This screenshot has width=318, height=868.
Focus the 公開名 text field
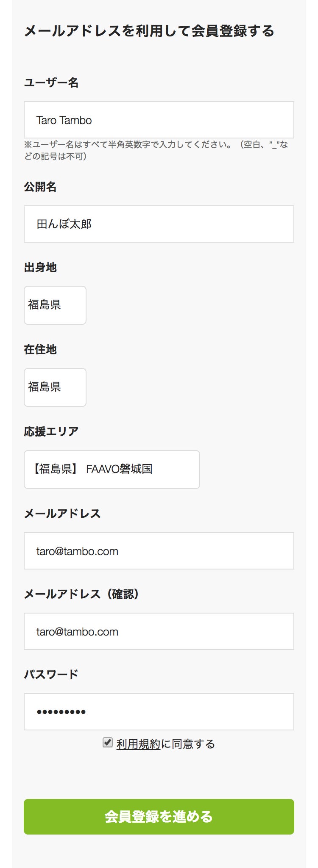coord(159,224)
